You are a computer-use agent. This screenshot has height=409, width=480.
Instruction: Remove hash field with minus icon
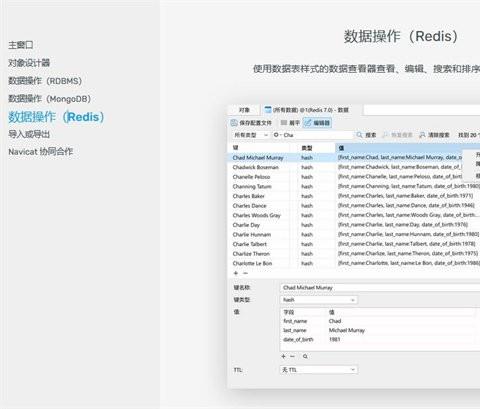tap(292, 356)
